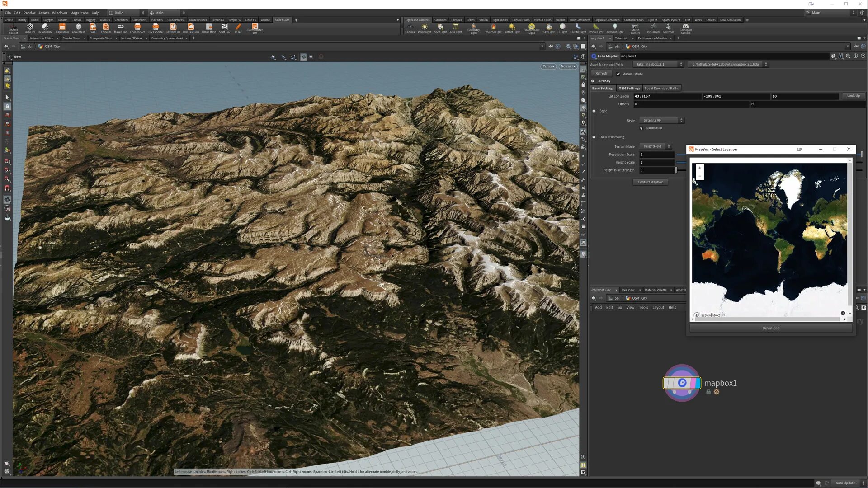The image size is (868, 488).
Task: Toggle the Attribution checkbox
Action: click(642, 128)
